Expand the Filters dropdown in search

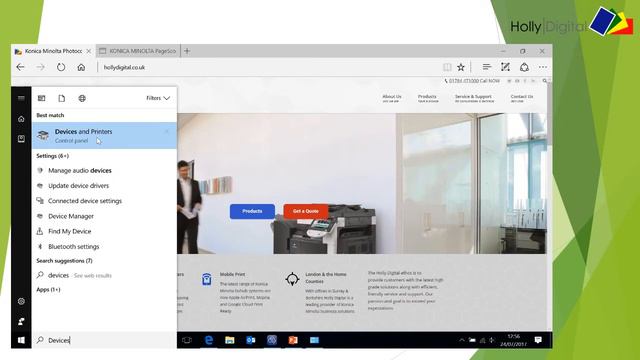(x=158, y=98)
